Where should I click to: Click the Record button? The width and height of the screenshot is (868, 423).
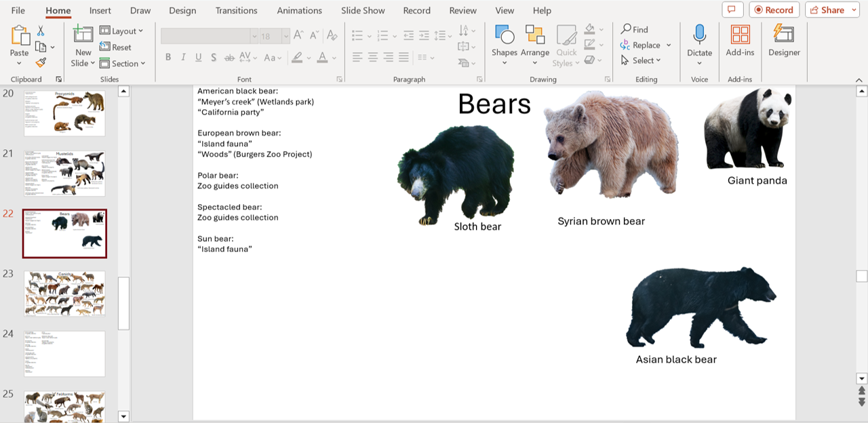(774, 10)
